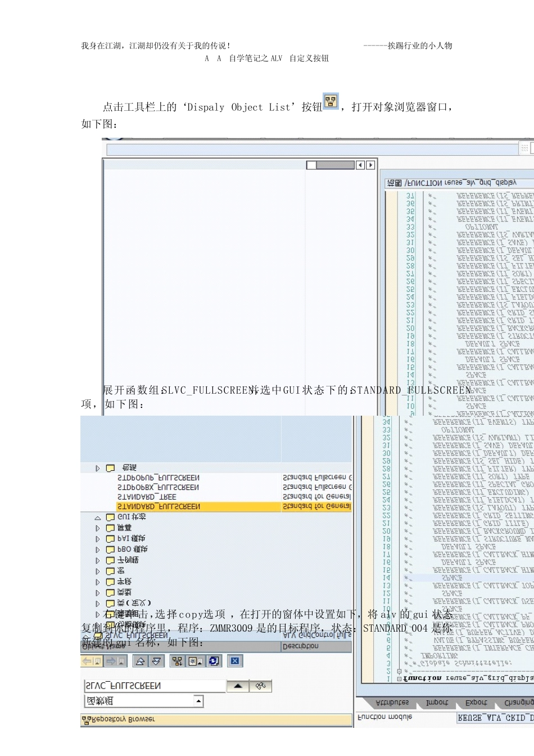
Task: Click the SLVC_FULLSCREEN object name input field
Action: [154, 686]
